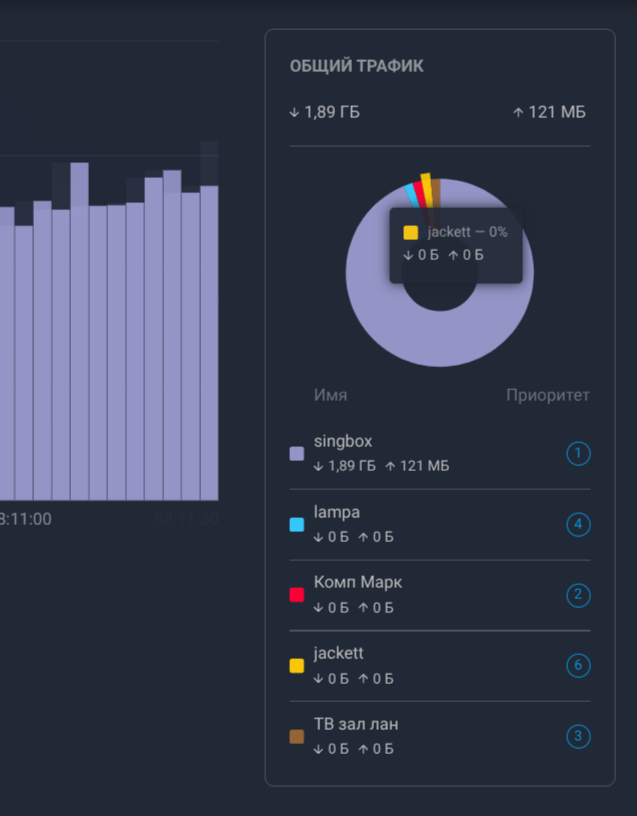Click the Имя column header

click(x=331, y=395)
